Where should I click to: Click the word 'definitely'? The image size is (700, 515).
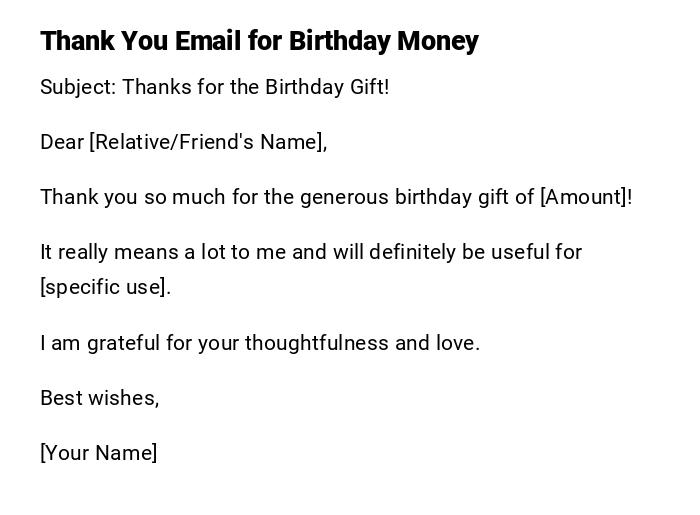(x=412, y=252)
